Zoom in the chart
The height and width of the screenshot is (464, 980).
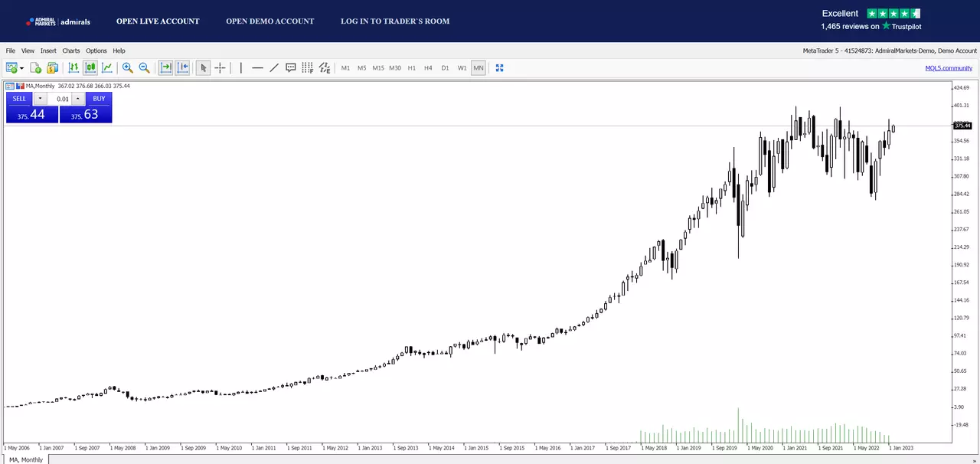[128, 68]
